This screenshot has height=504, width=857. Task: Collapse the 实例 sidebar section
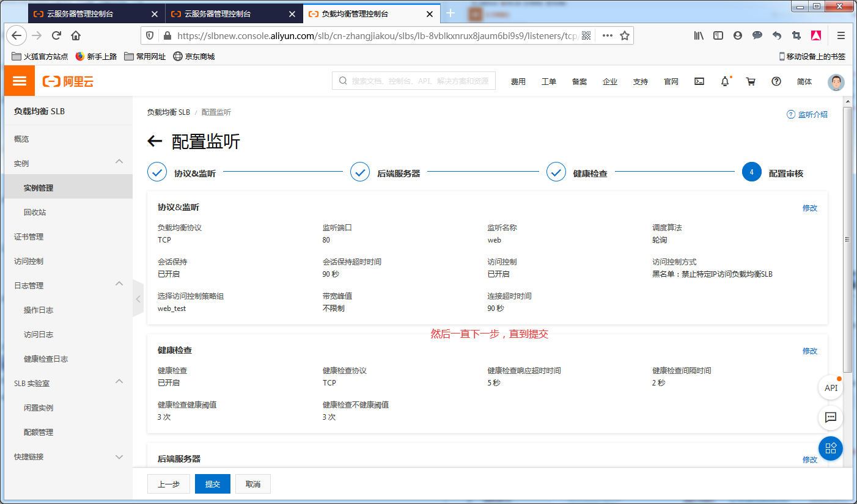tap(118, 162)
